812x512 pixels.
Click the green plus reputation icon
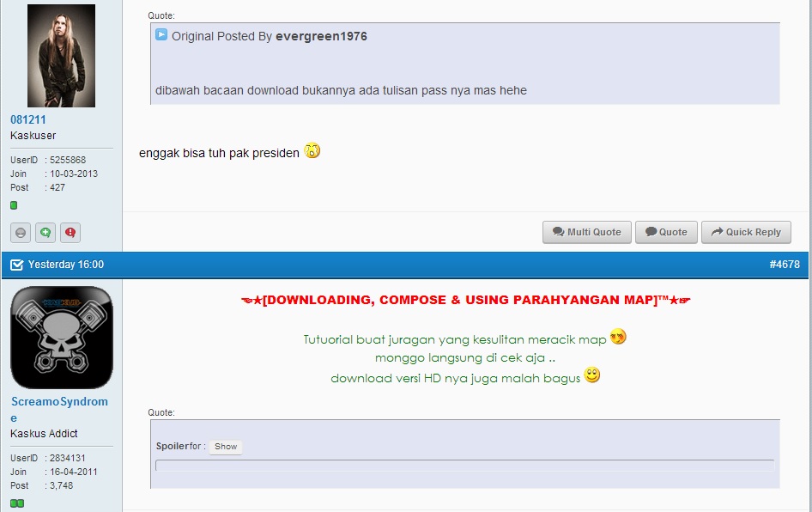45,232
